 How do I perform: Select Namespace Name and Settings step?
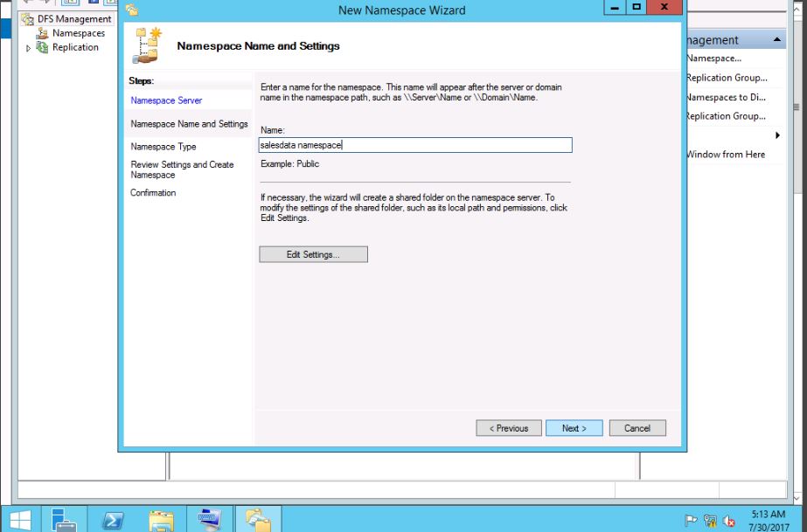pyautogui.click(x=189, y=124)
